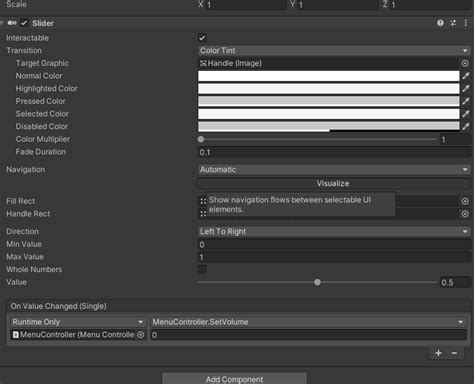Click the Fill Rect label
The width and height of the screenshot is (474, 384).
(x=21, y=201)
